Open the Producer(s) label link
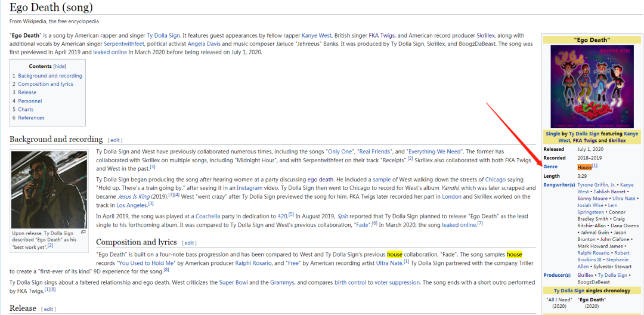This screenshot has width=644, height=315. [x=557, y=275]
